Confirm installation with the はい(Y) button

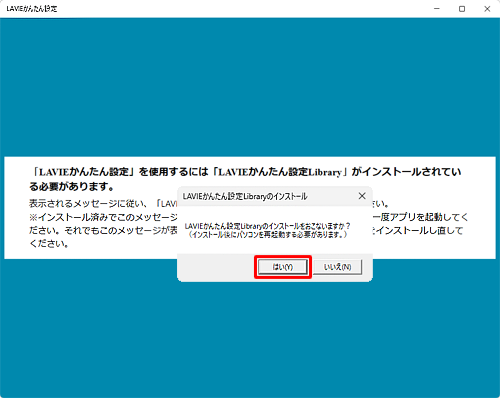[x=283, y=267]
